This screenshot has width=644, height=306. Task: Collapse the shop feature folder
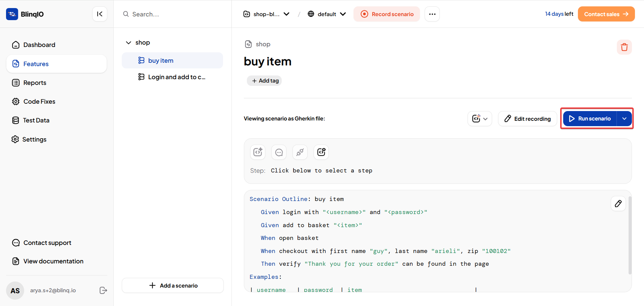128,43
